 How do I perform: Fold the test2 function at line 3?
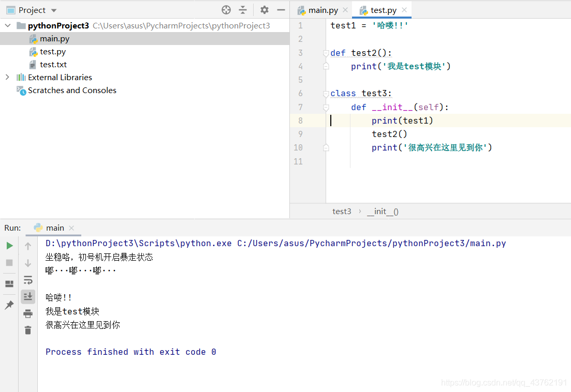coord(326,53)
